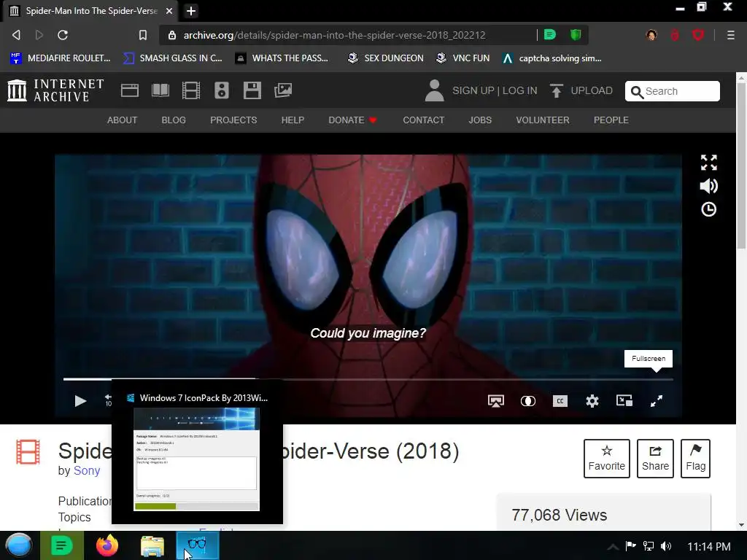
Task: Open player settings gear
Action: [592, 401]
